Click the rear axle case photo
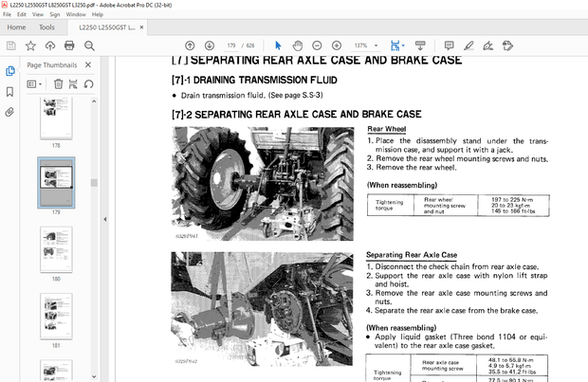The width and height of the screenshot is (588, 382). (x=262, y=309)
